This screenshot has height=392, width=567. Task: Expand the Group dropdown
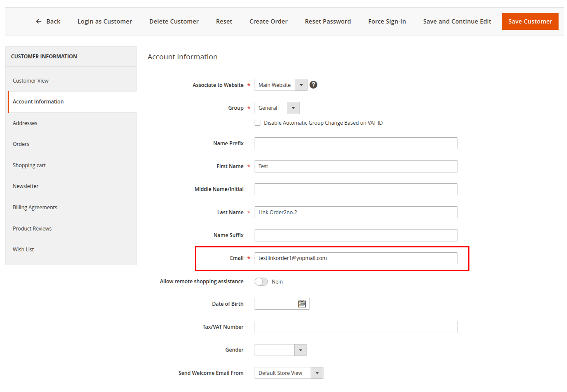pyautogui.click(x=277, y=108)
